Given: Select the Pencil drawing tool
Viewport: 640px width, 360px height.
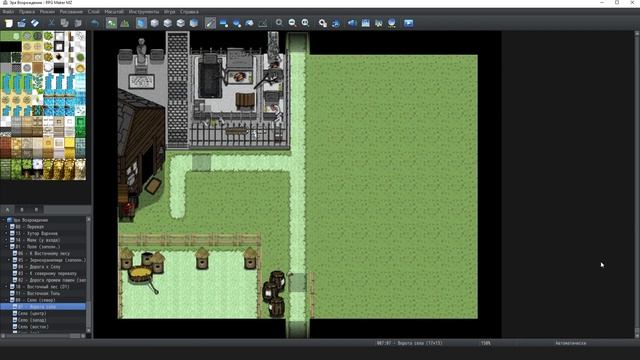Looking at the screenshot, I should 210,23.
